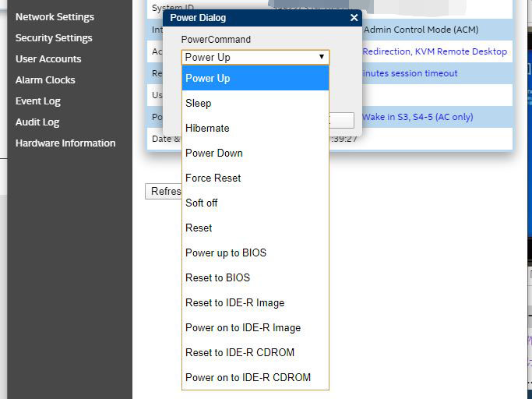Open Alarm Clocks page
The image size is (532, 399).
point(45,80)
